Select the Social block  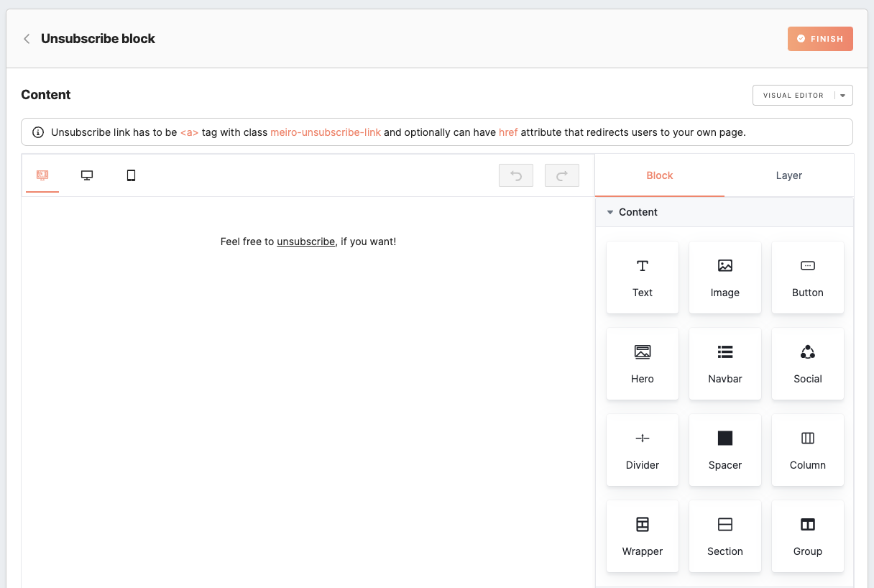(808, 364)
